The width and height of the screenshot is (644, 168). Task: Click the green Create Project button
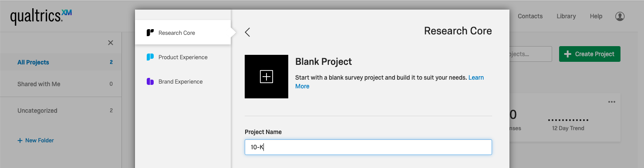click(590, 54)
